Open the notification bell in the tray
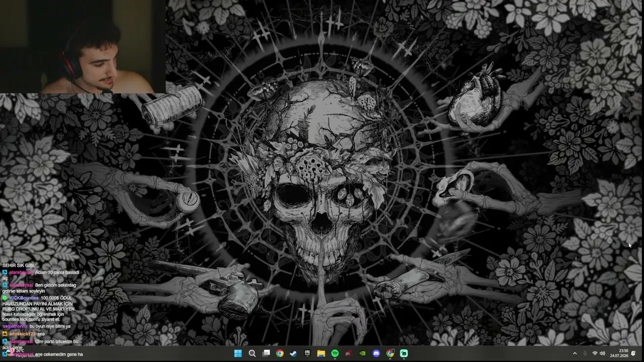The image size is (644, 362). 633,353
